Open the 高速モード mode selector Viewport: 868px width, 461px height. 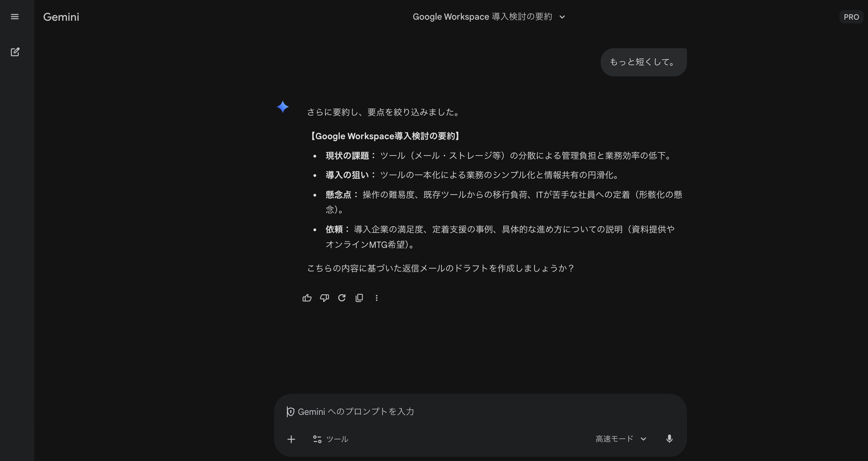pos(621,439)
